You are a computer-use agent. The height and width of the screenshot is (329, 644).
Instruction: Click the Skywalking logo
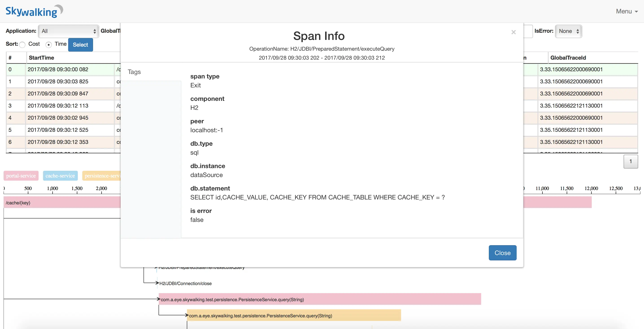(x=34, y=11)
